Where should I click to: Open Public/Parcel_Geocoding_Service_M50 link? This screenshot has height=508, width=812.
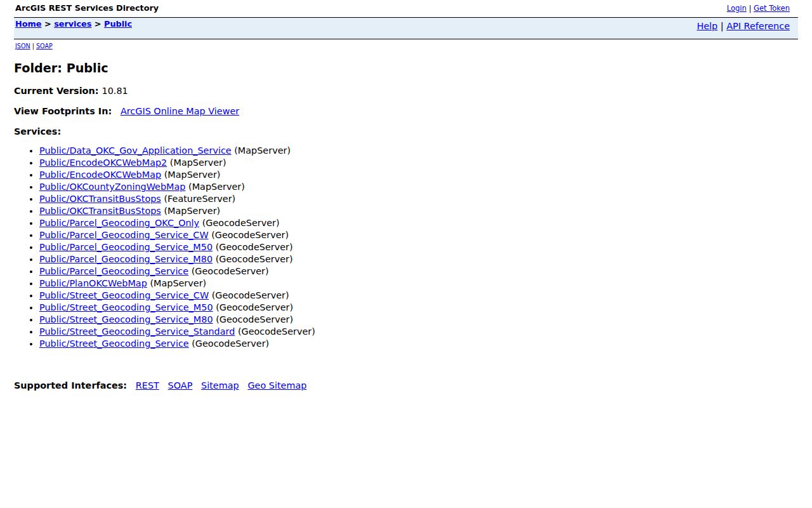tap(126, 247)
